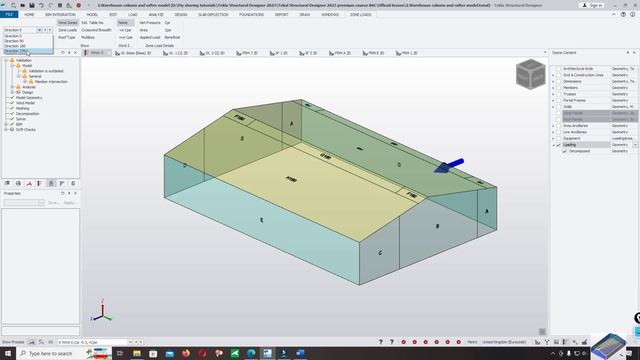Open the loadcase combo in status bar
Viewport: 640px width, 360px height.
(x=130, y=342)
